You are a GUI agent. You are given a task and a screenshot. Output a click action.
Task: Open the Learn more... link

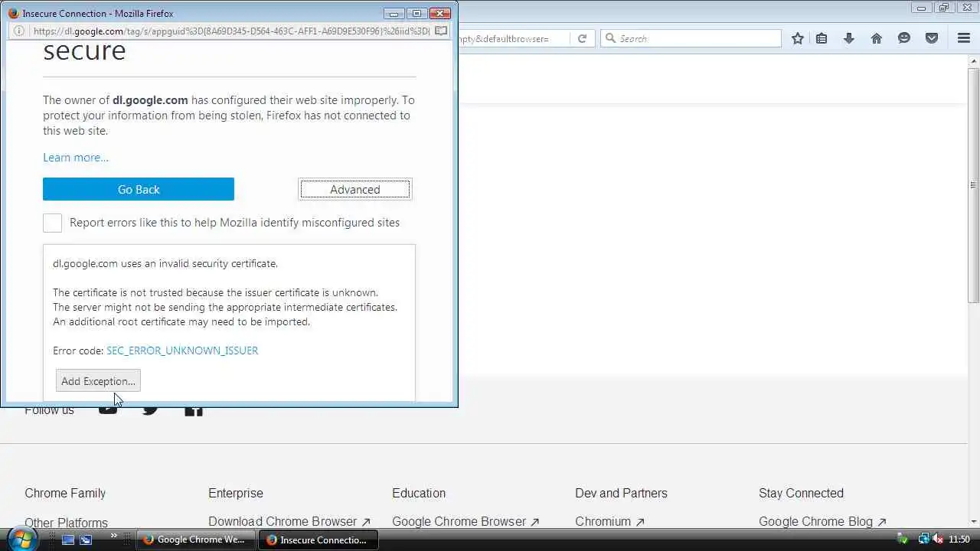[x=76, y=158]
